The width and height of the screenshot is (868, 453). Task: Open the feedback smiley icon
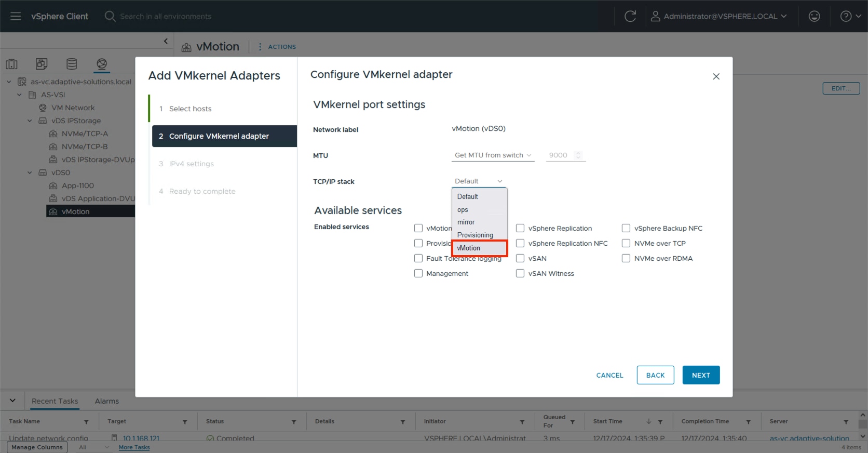pyautogui.click(x=814, y=16)
